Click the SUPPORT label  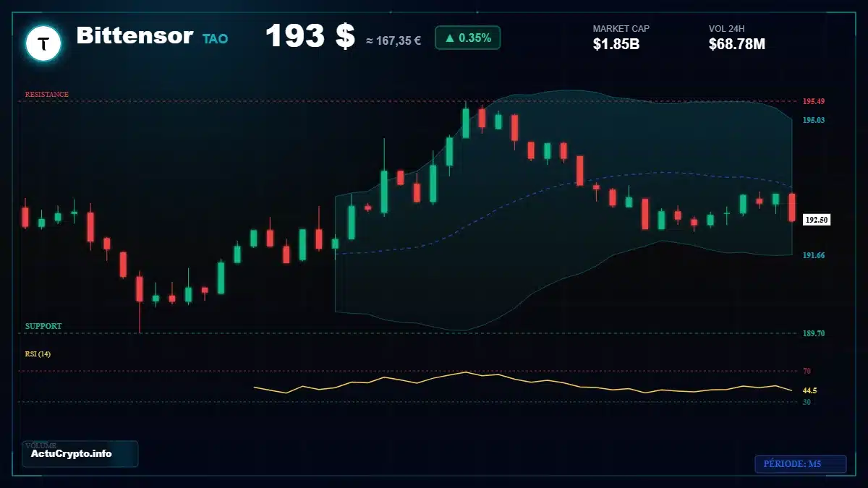click(43, 326)
